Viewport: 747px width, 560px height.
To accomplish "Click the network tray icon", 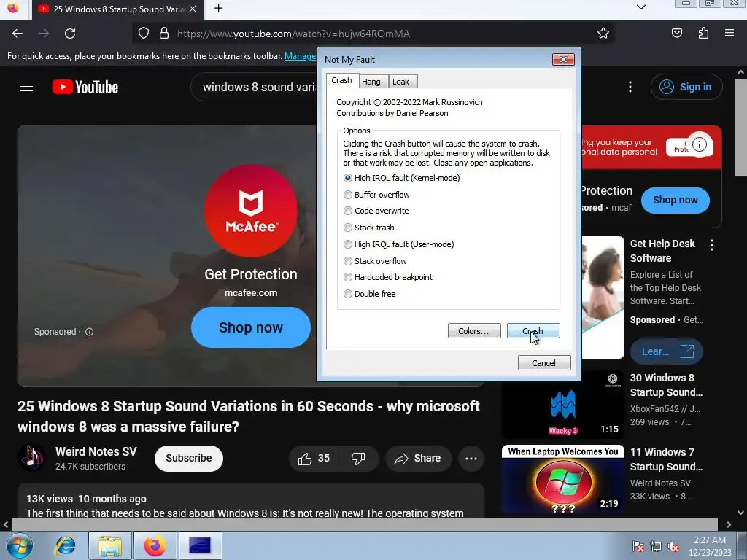I will tap(656, 547).
